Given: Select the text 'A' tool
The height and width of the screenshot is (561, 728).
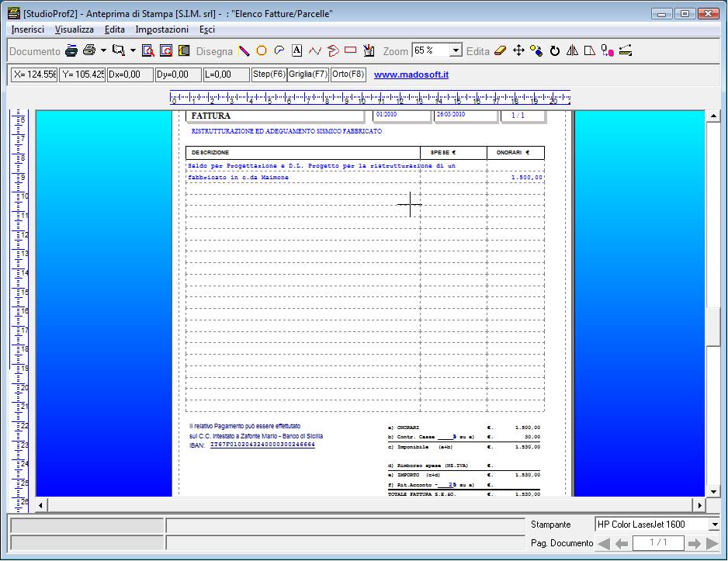Looking at the screenshot, I should pyautogui.click(x=297, y=50).
